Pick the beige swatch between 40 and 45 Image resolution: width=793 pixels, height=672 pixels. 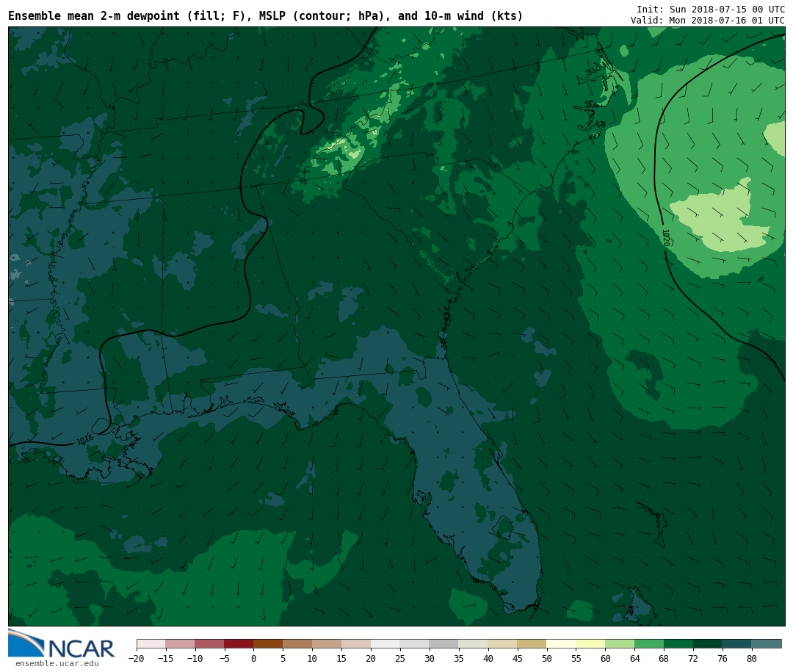click(503, 644)
